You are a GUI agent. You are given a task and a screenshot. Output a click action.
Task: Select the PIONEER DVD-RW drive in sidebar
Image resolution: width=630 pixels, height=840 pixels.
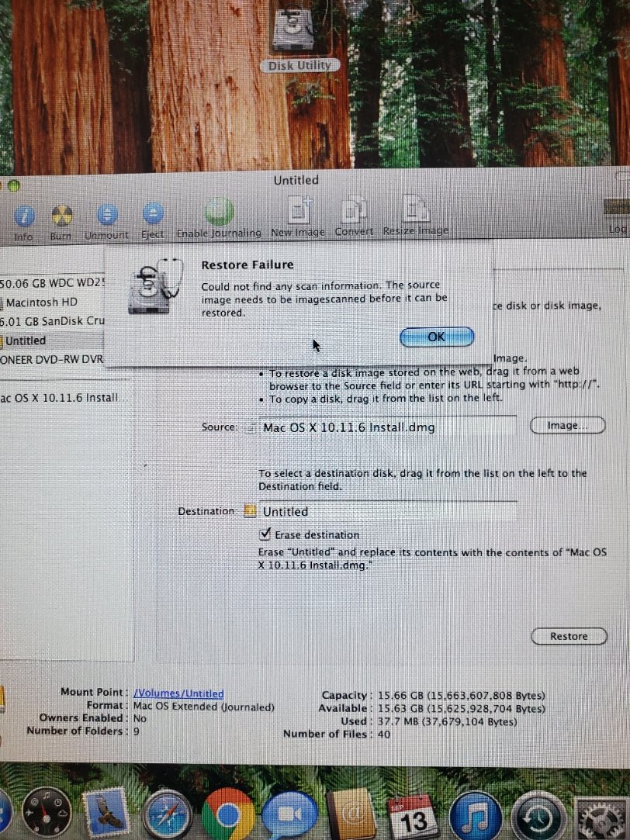(x=52, y=359)
